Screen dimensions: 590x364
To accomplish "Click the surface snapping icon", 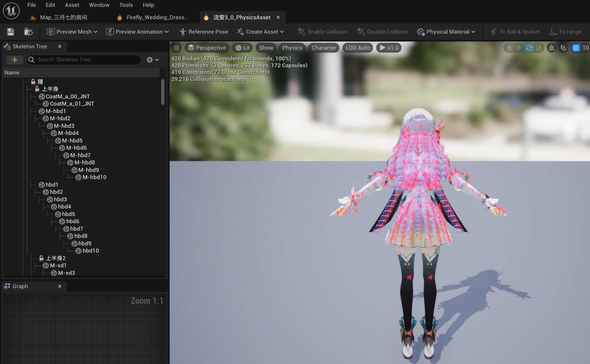I will (x=563, y=48).
